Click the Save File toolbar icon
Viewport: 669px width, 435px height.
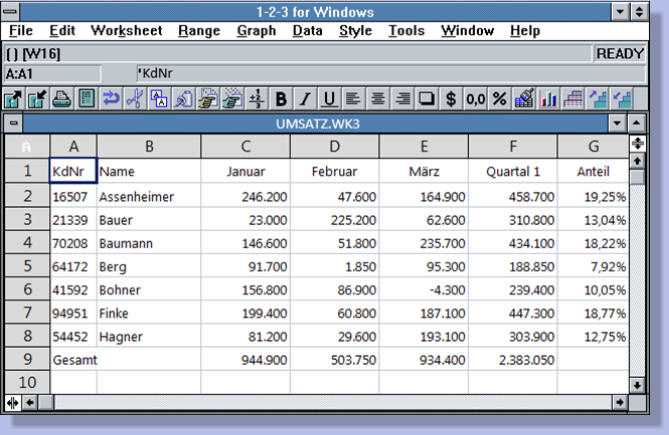coord(37,99)
